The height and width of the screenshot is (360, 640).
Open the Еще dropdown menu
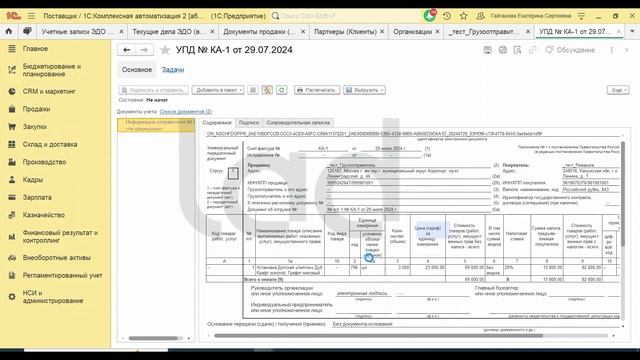click(618, 90)
